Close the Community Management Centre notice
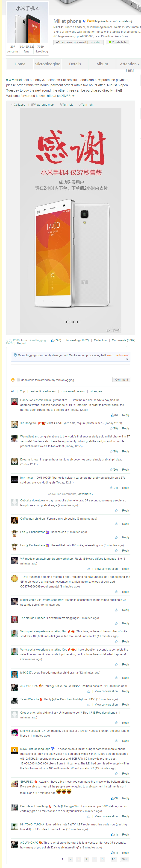The height and width of the screenshot is (868, 141). 127,359
